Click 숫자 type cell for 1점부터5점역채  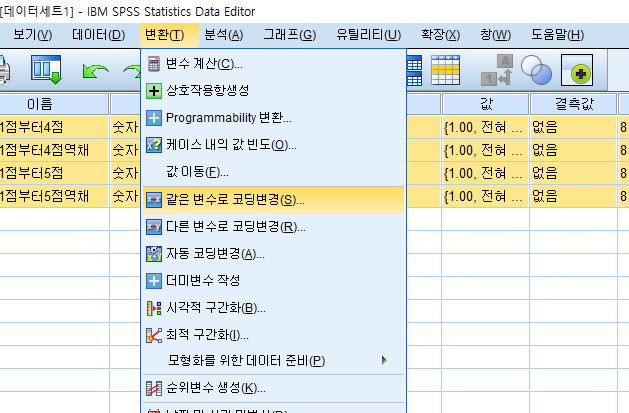[125, 196]
